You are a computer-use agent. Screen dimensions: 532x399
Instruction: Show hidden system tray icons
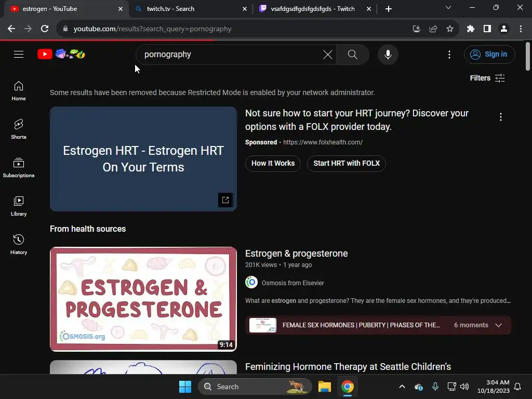point(402,387)
